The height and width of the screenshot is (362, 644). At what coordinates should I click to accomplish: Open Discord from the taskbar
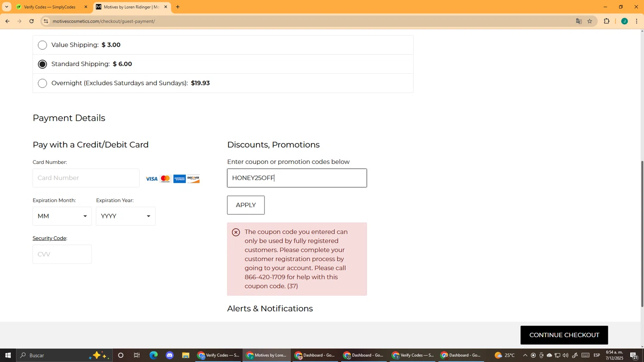click(170, 355)
